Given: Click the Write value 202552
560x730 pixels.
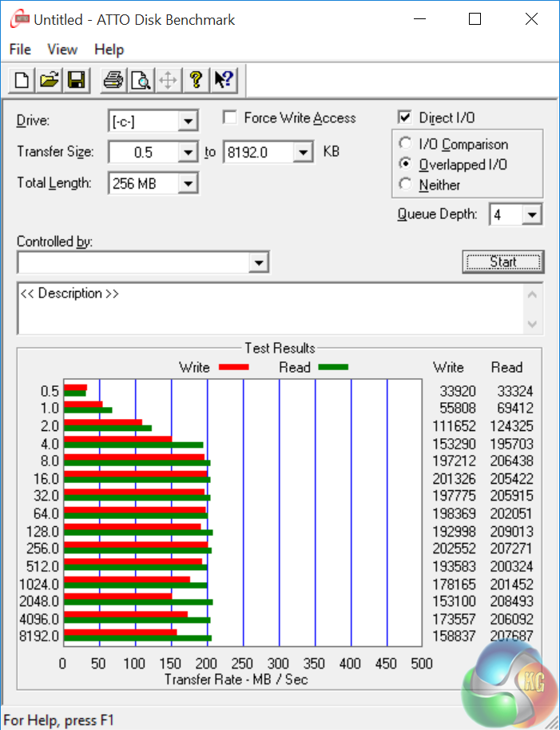Looking at the screenshot, I should [x=455, y=548].
